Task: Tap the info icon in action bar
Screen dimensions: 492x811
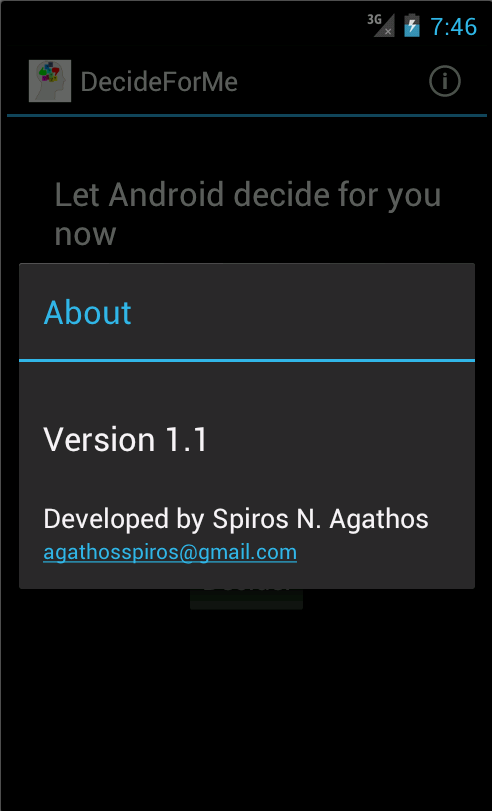Action: point(444,81)
